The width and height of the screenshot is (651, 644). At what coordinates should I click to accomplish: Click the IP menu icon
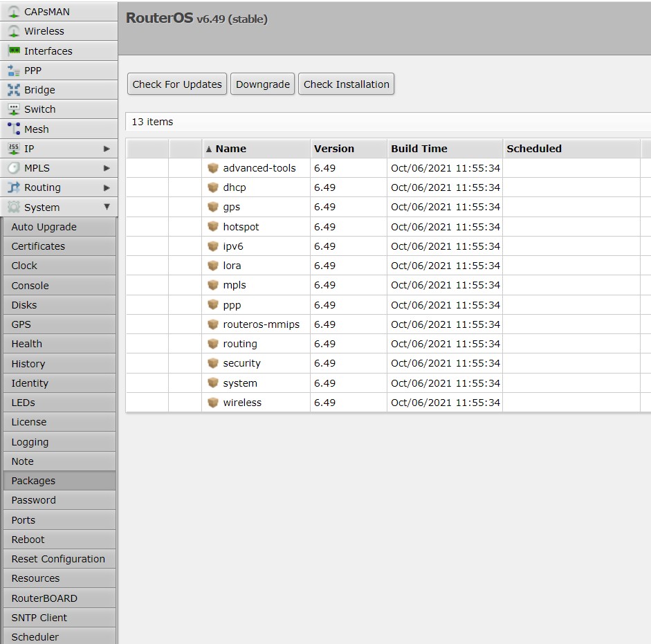click(x=14, y=149)
